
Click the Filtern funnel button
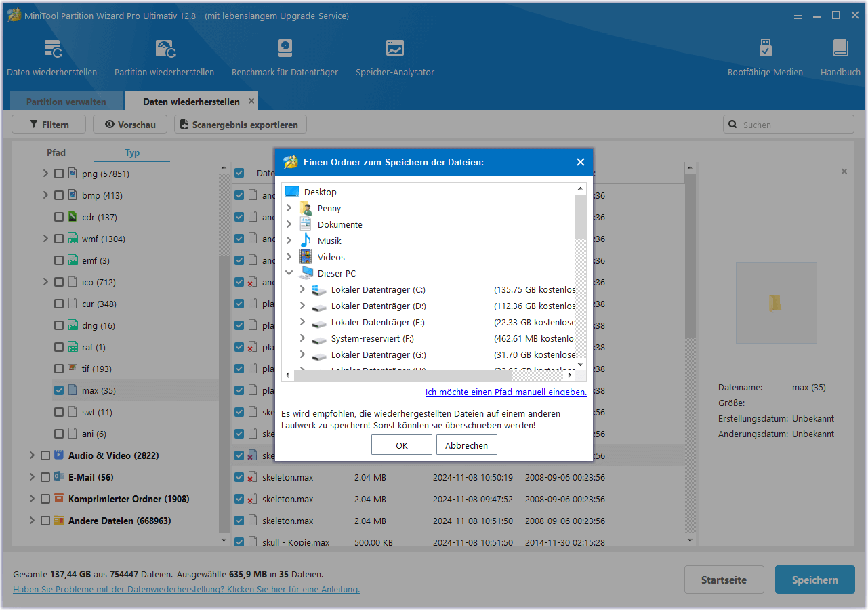(49, 125)
